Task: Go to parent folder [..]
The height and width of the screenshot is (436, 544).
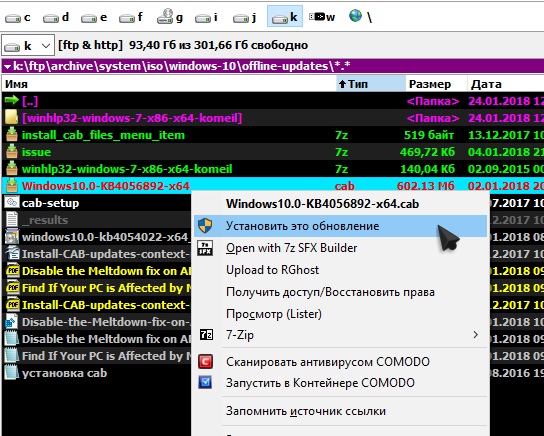Action: pos(30,101)
